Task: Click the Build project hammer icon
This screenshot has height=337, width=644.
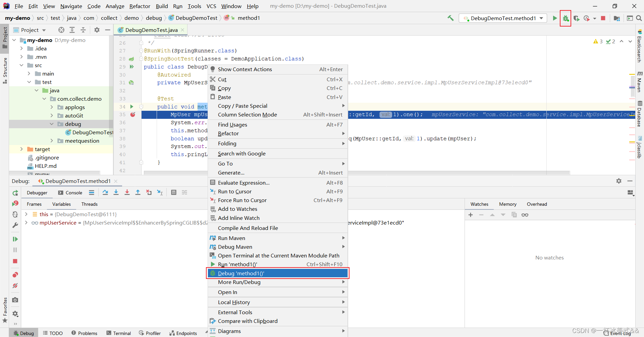Action: (x=450, y=18)
